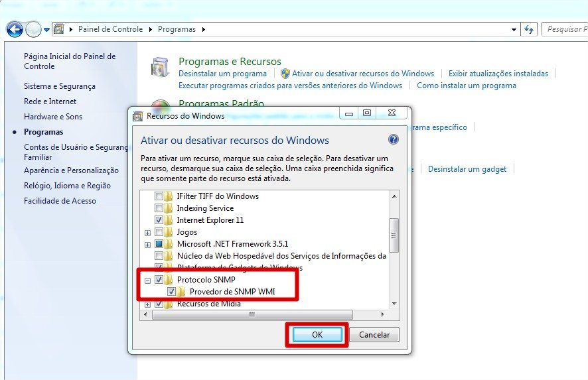Collapse the Protocolo SNMP tree node
Viewport: 588px width, 380px height.
pos(147,280)
